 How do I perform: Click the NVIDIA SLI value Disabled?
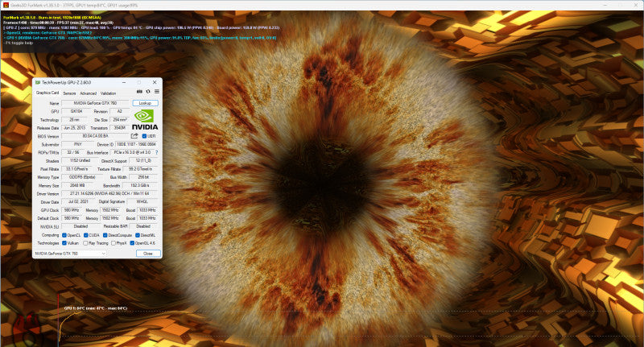[x=80, y=226]
